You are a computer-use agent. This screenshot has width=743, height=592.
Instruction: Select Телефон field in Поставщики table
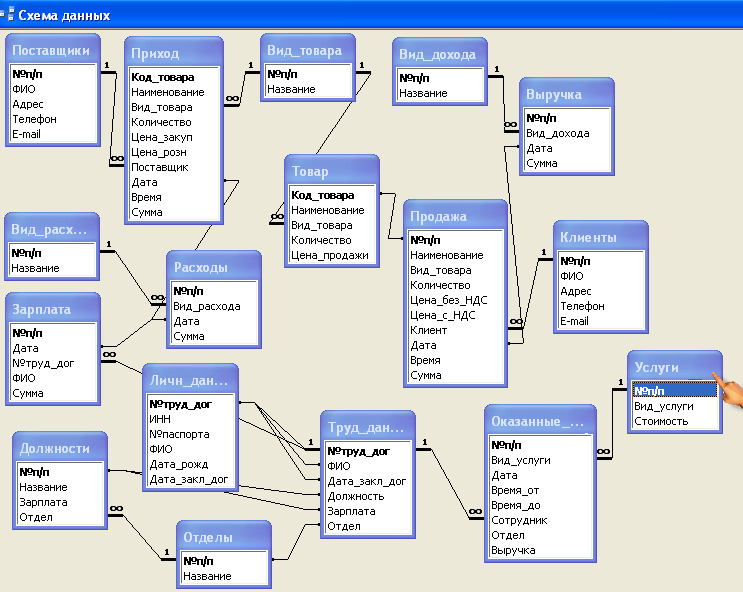click(x=53, y=119)
